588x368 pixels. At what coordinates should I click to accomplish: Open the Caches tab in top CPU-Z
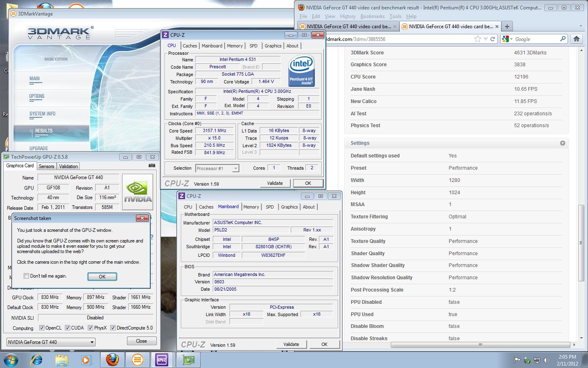(x=190, y=46)
